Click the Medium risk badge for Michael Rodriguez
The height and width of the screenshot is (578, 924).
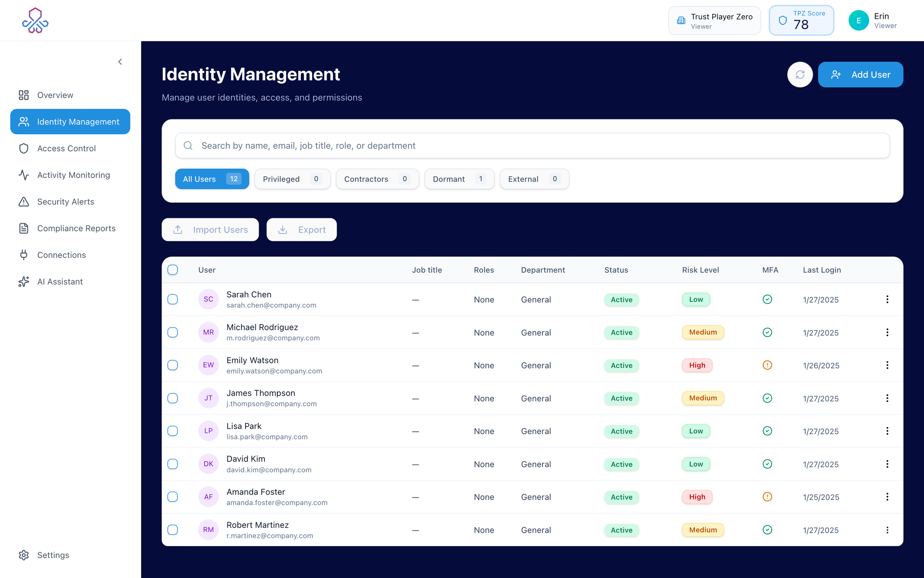pyautogui.click(x=703, y=332)
